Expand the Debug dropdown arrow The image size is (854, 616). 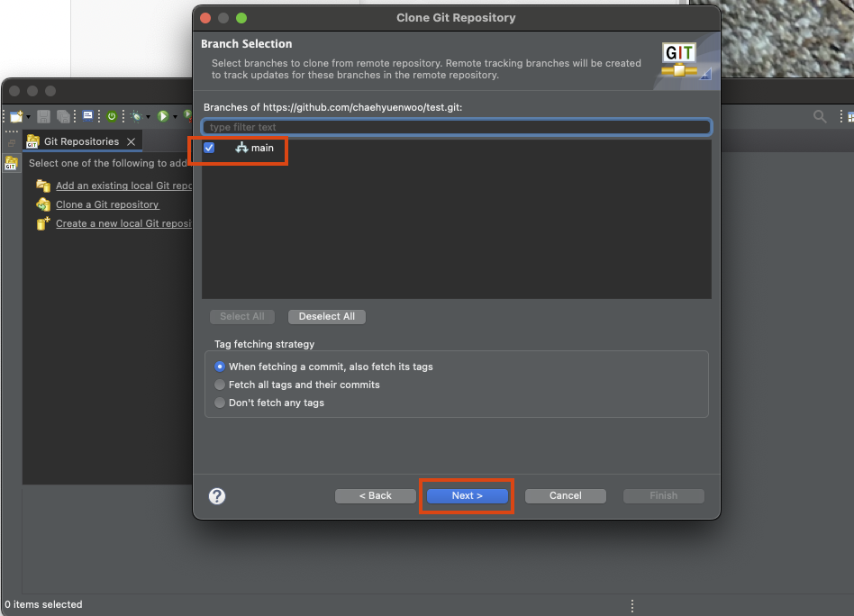tap(148, 116)
